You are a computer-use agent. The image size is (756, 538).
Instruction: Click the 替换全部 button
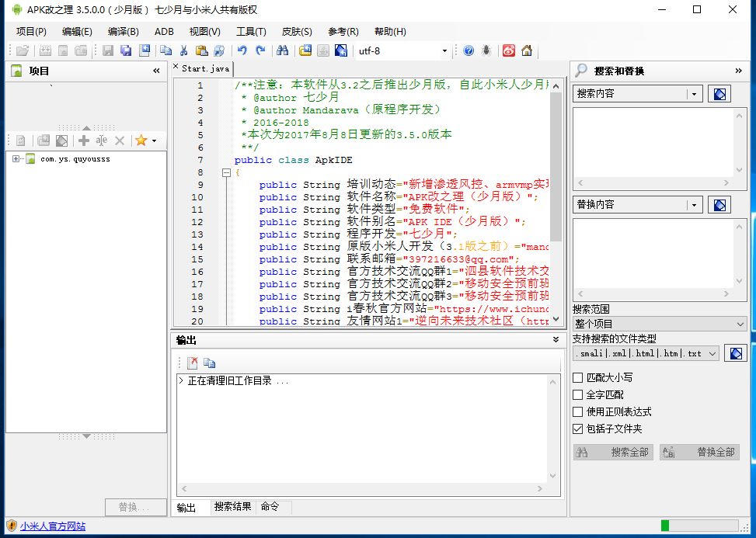click(x=699, y=453)
